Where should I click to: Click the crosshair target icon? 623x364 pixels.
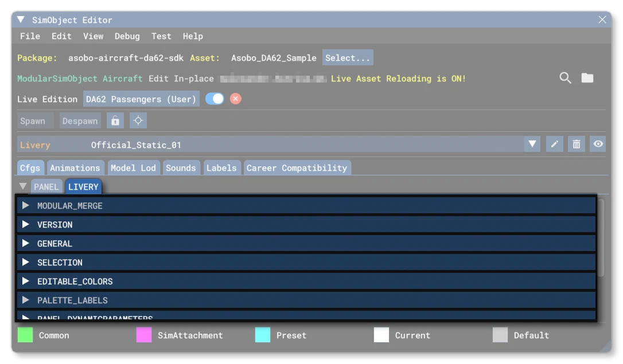point(138,121)
